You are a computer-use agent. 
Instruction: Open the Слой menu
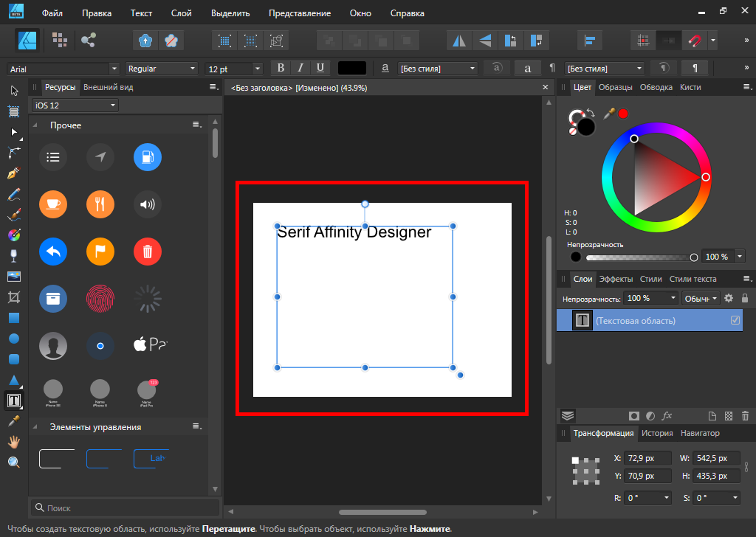(181, 13)
